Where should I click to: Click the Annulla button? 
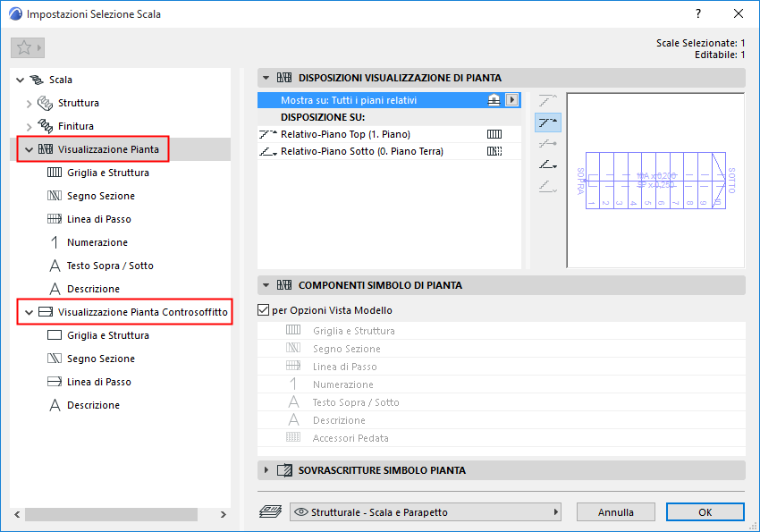tap(615, 512)
